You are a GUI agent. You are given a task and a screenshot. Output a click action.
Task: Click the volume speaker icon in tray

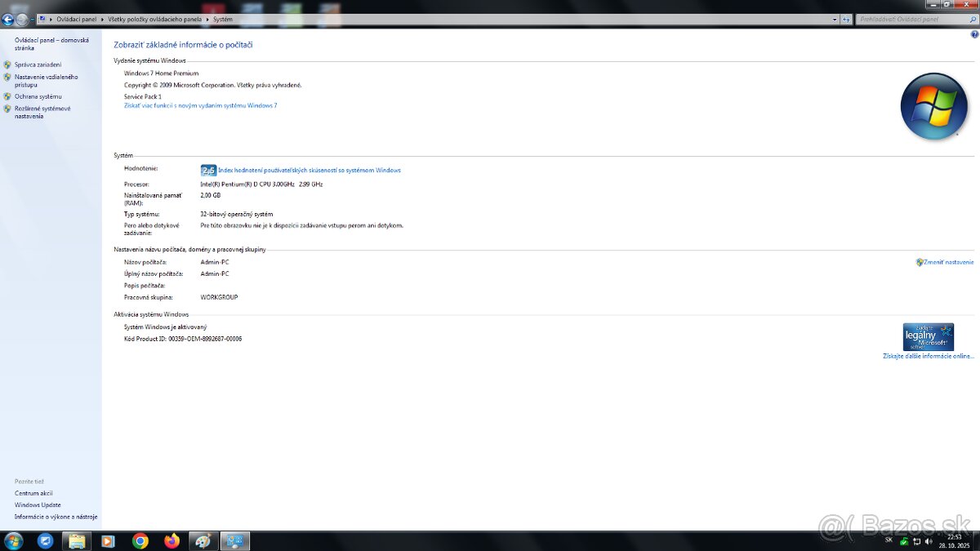(x=929, y=541)
